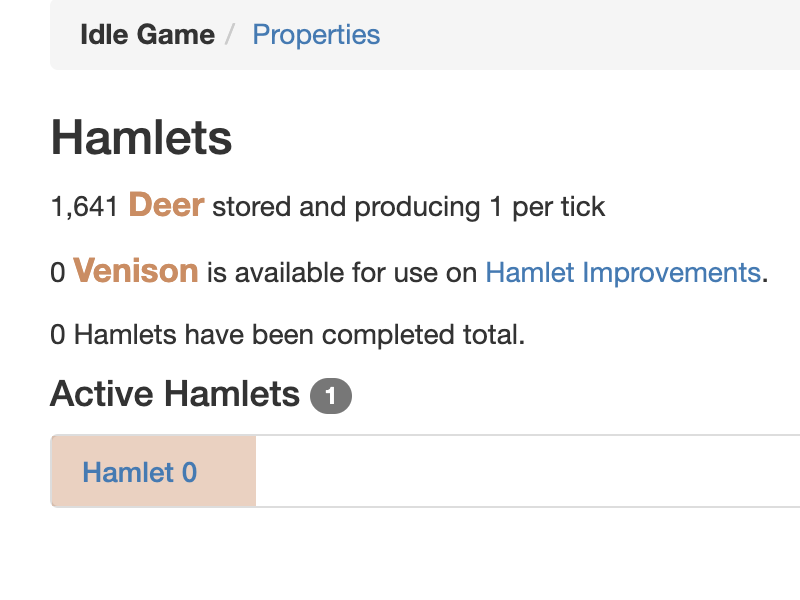Click the text 'is available for use on'
This screenshot has width=800, height=600.
point(342,272)
